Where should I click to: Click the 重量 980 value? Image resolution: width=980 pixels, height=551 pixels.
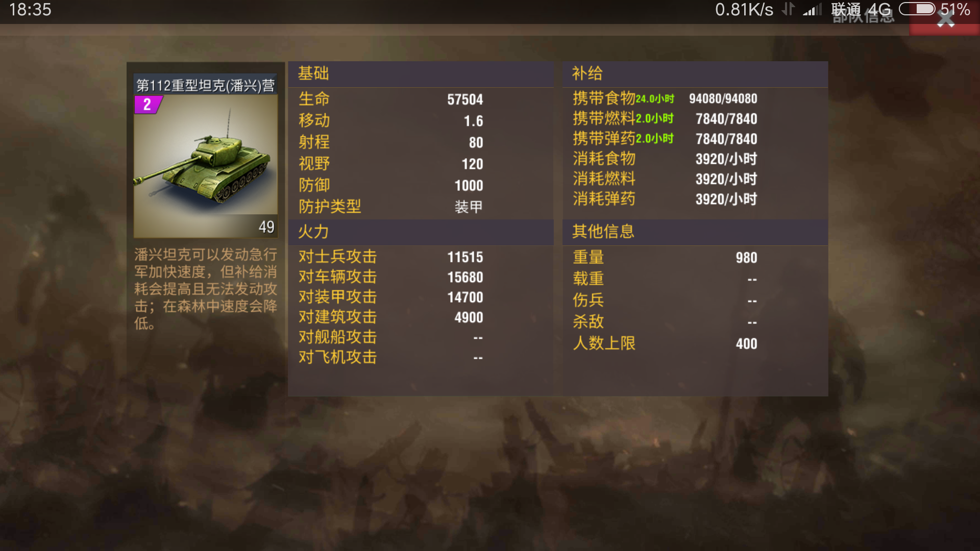point(746,258)
